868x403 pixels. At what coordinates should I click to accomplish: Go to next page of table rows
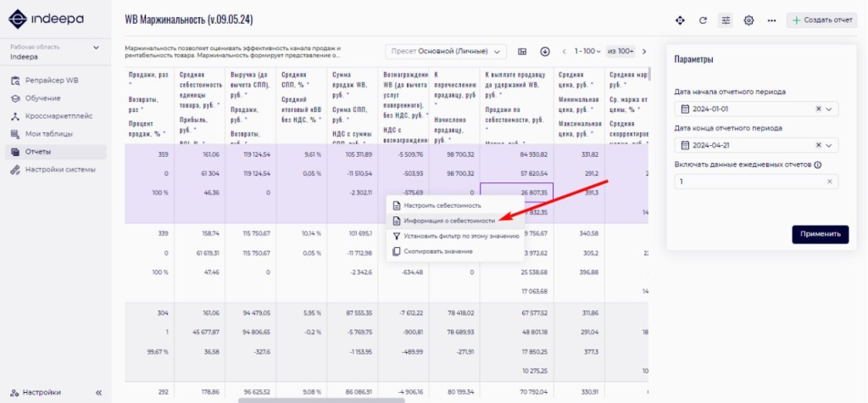[644, 52]
